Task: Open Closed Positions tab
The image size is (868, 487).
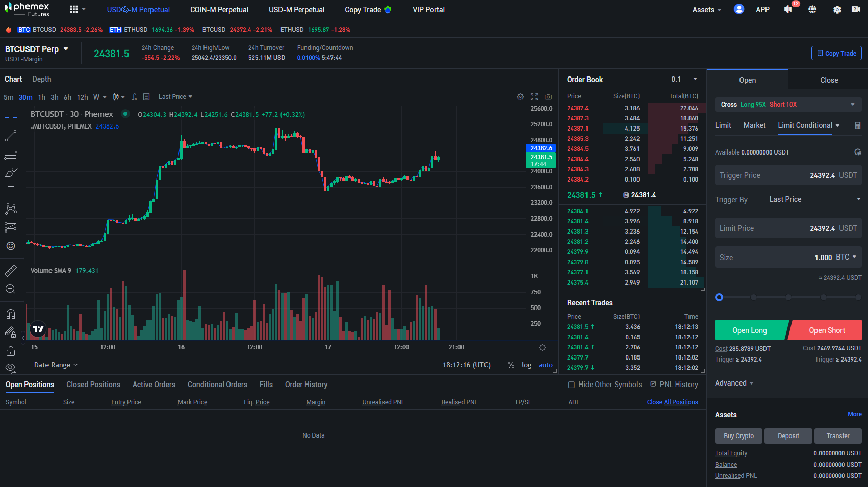Action: point(93,385)
